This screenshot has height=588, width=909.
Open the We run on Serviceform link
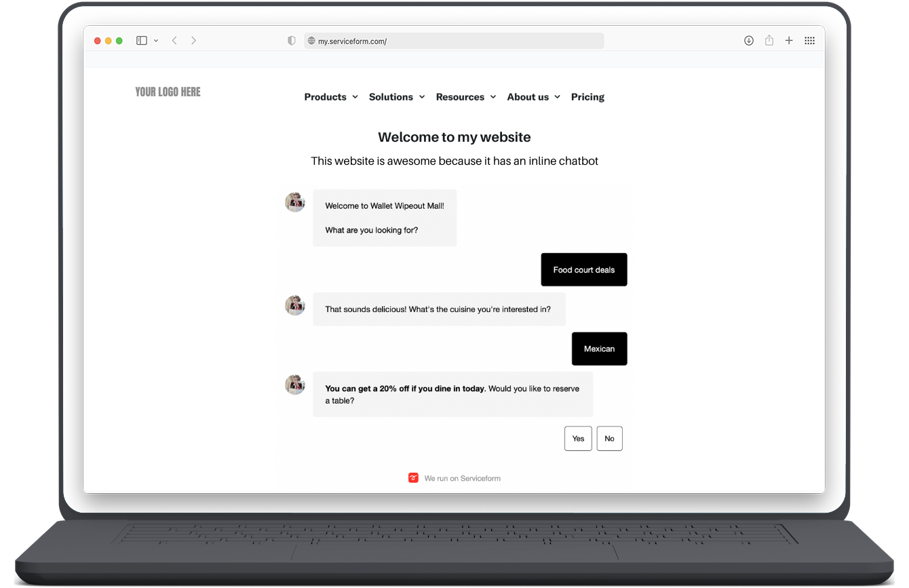463,478
